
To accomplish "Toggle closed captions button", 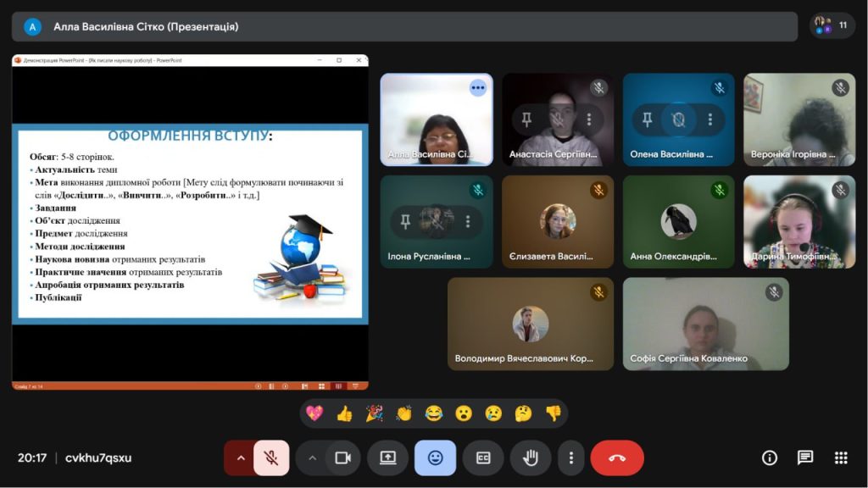I will pyautogui.click(x=483, y=457).
